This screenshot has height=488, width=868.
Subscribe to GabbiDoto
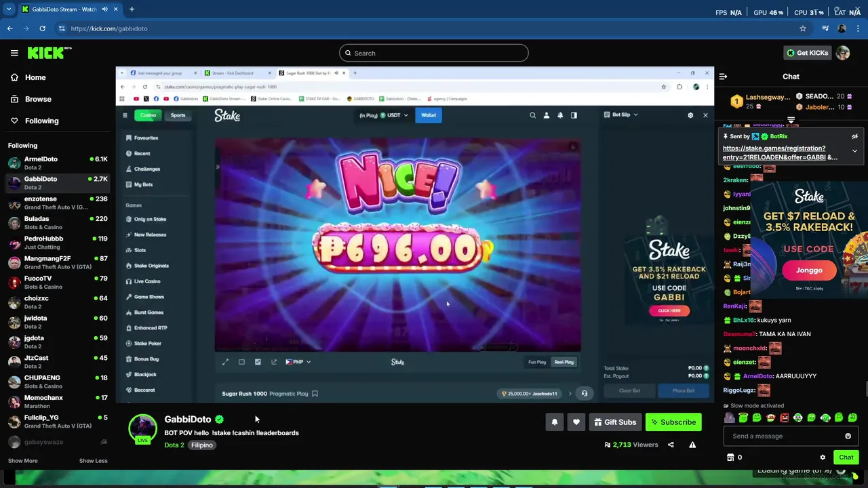[673, 422]
